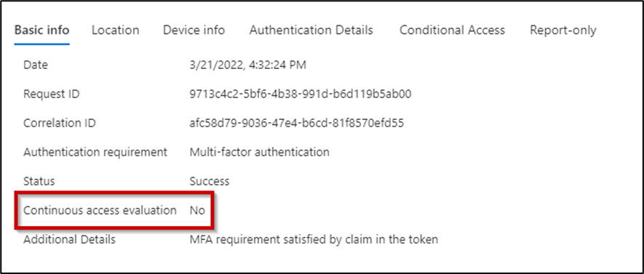Click the Success status value
This screenshot has height=274, width=644.
click(x=210, y=181)
